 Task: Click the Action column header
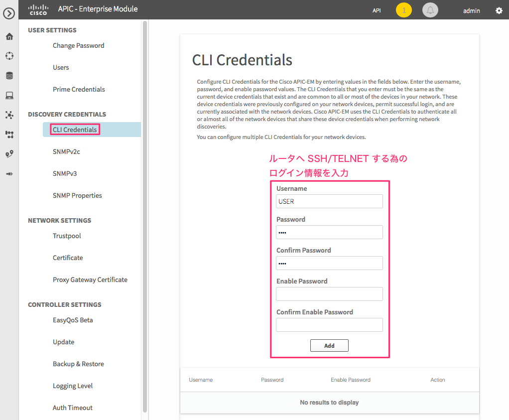pyautogui.click(x=438, y=380)
